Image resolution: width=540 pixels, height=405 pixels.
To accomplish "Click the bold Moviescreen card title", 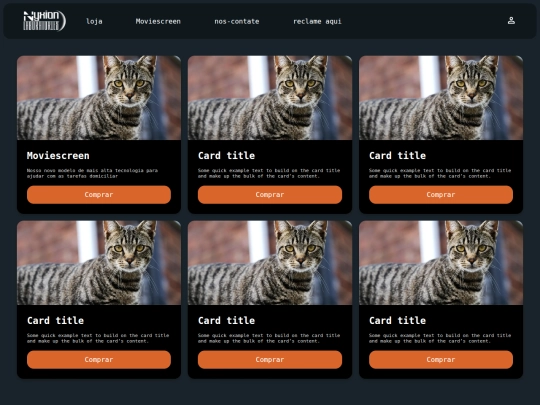I will pos(58,156).
